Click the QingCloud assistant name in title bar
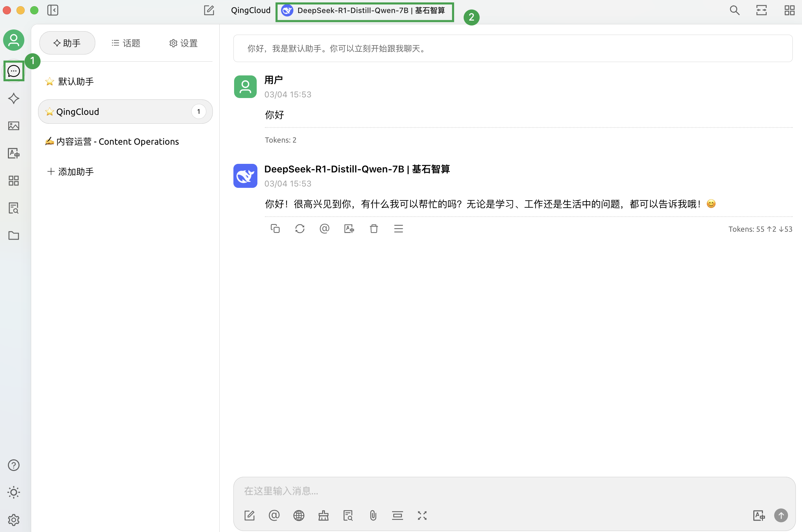The image size is (802, 532). (251, 10)
